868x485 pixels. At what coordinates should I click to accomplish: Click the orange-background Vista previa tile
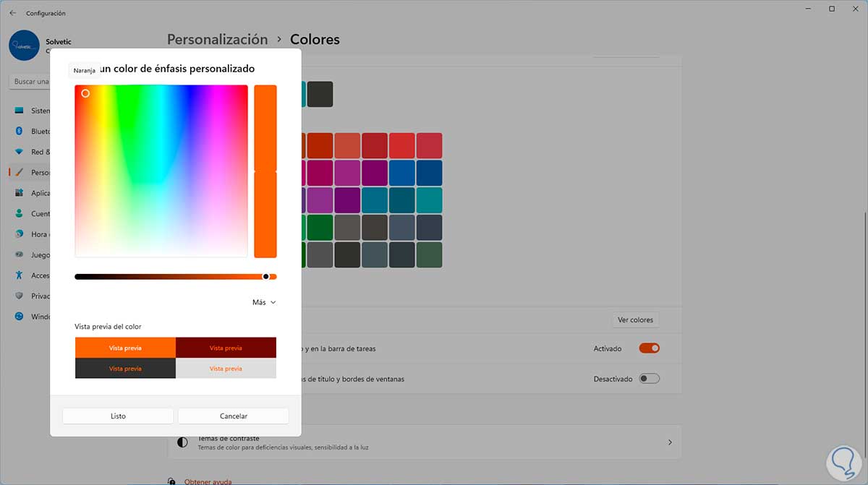click(x=125, y=348)
